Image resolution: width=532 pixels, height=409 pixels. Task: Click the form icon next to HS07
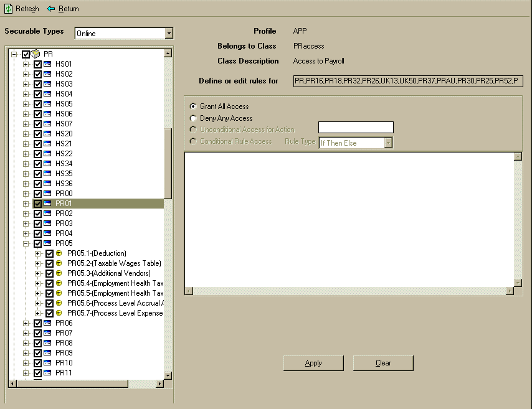tap(48, 124)
